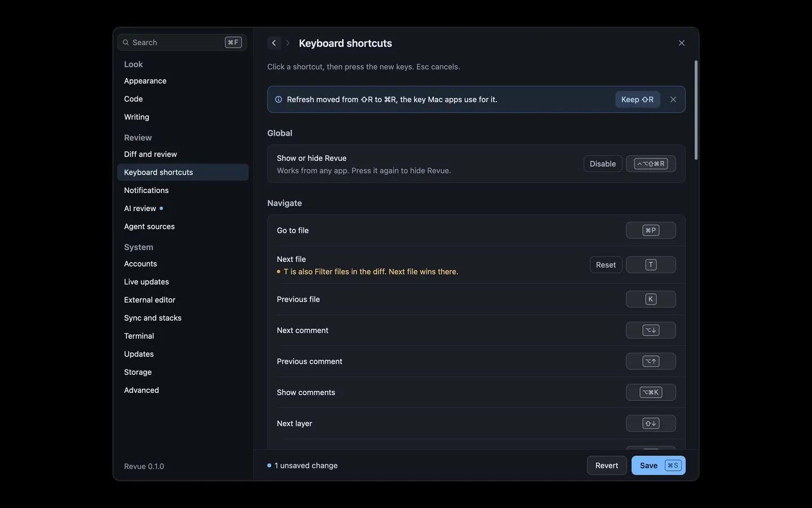Open Advanced settings

coord(183,390)
